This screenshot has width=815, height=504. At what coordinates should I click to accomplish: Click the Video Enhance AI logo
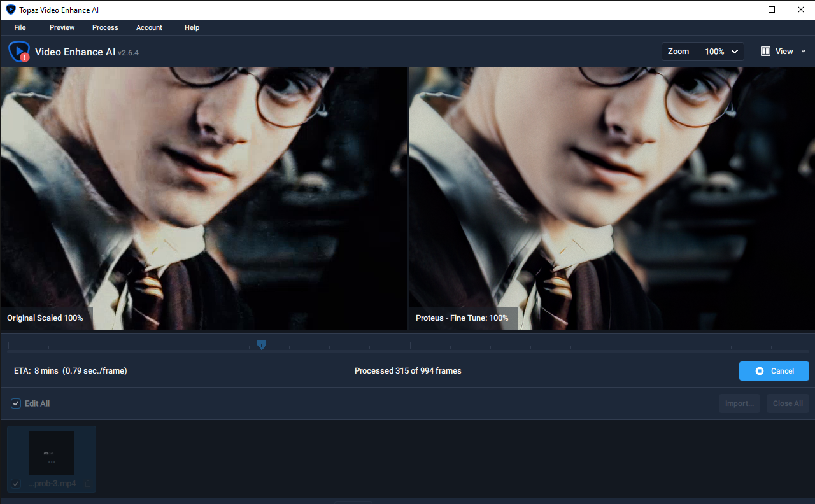click(x=19, y=52)
